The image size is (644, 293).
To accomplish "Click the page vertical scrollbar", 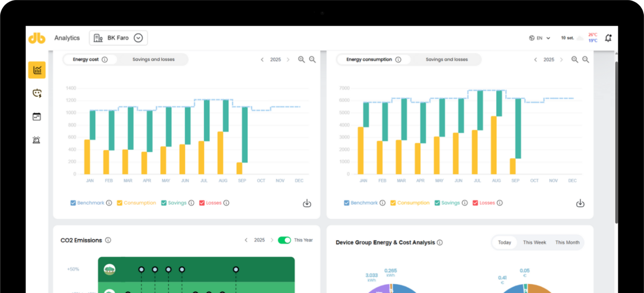I will click(x=616, y=142).
